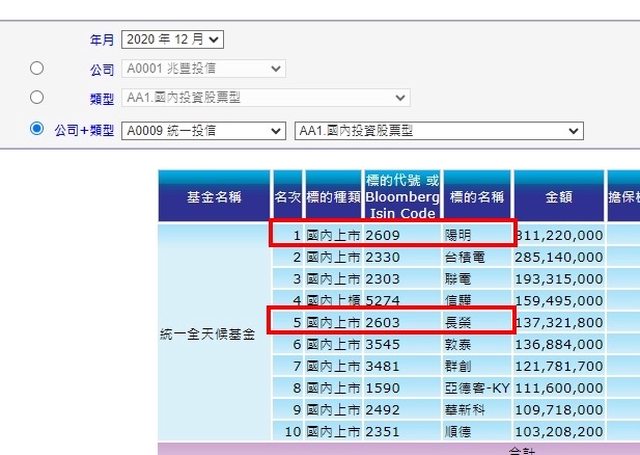Image resolution: width=640 pixels, height=455 pixels.
Task: Click the Bloomberg Isin Code column header
Action: [402, 197]
